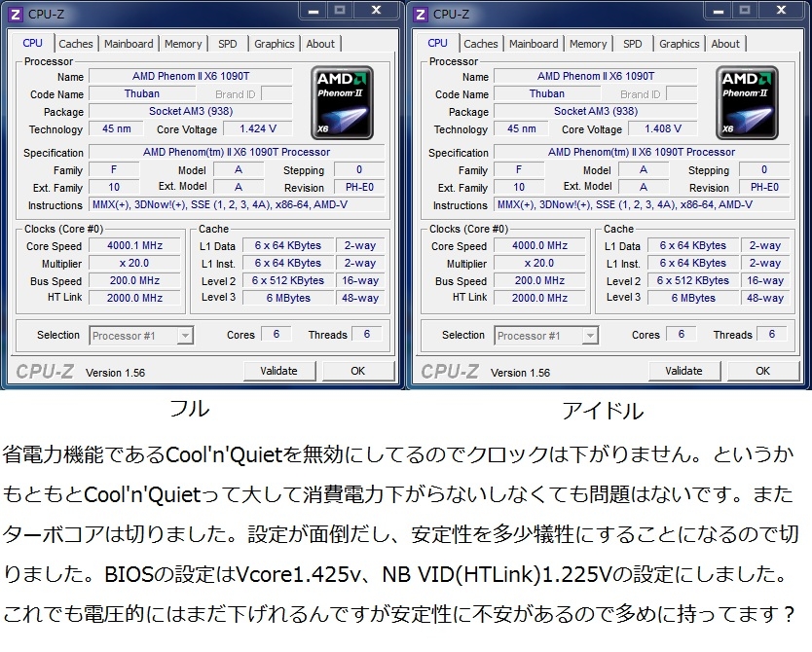This screenshot has width=812, height=652.
Task: Click OK in the アイドル window
Action: click(762, 371)
